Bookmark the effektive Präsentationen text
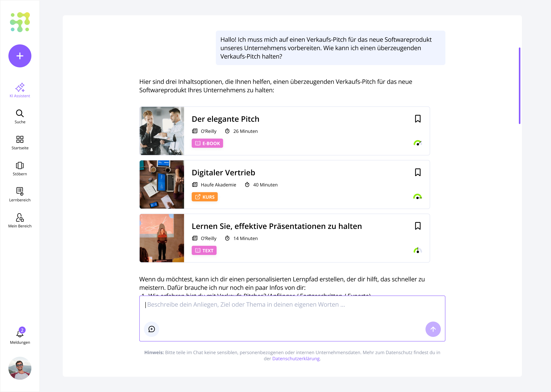 418,226
